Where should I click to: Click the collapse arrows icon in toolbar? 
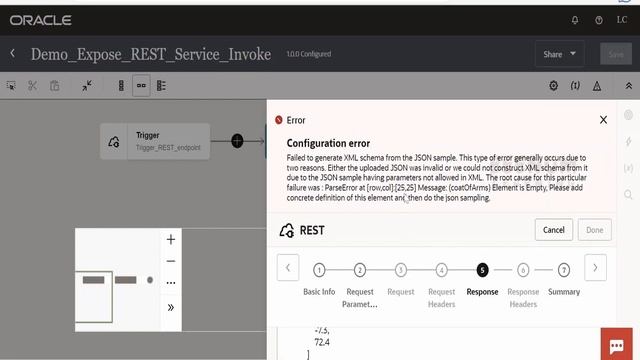(87, 86)
